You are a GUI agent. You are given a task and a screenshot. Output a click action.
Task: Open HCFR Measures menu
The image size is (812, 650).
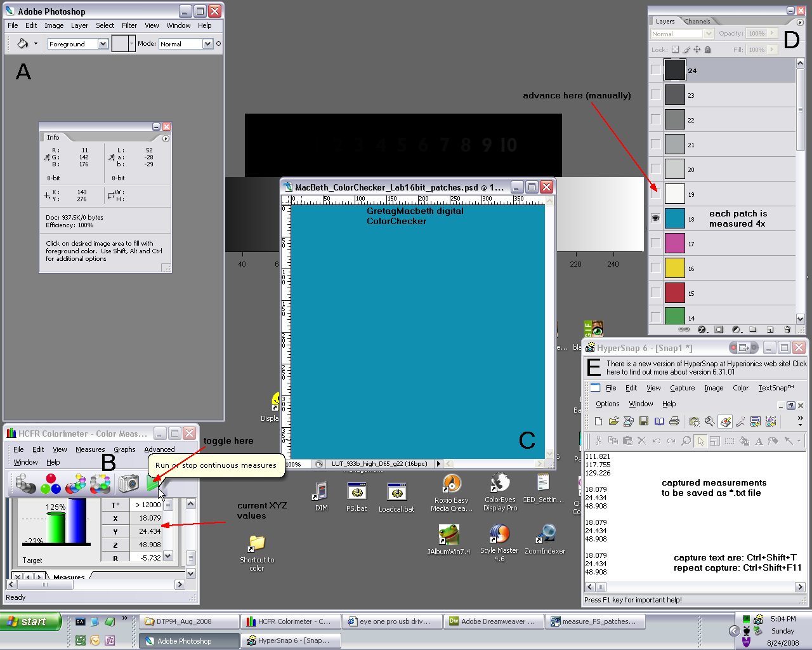point(90,449)
